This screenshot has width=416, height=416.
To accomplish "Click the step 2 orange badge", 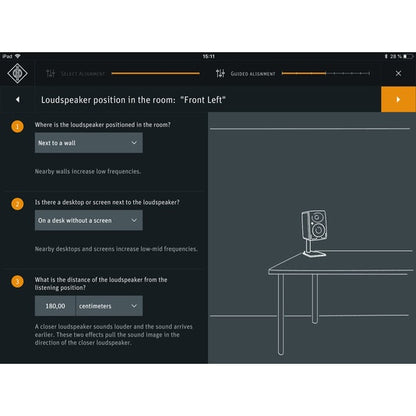I will coord(17,204).
